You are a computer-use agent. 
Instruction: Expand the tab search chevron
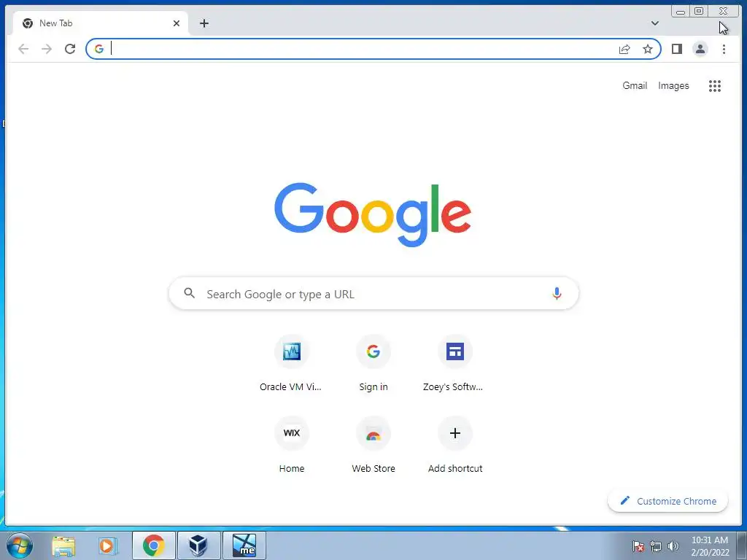(x=655, y=23)
